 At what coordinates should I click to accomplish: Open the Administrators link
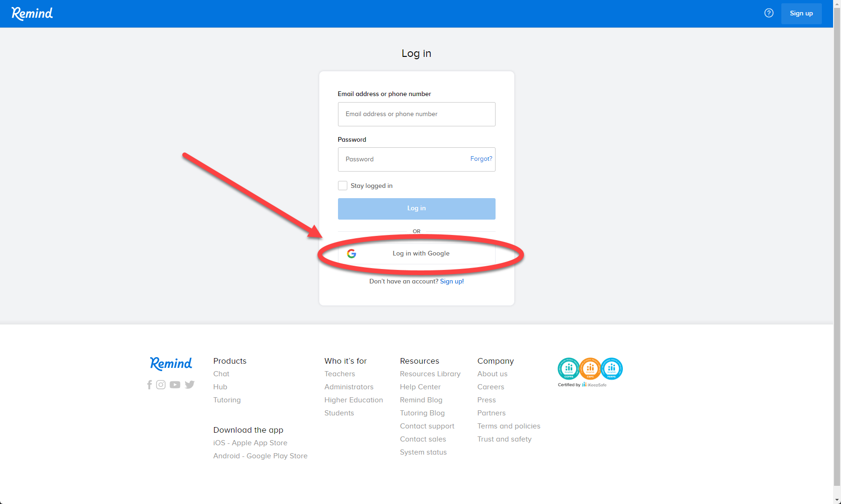tap(349, 387)
